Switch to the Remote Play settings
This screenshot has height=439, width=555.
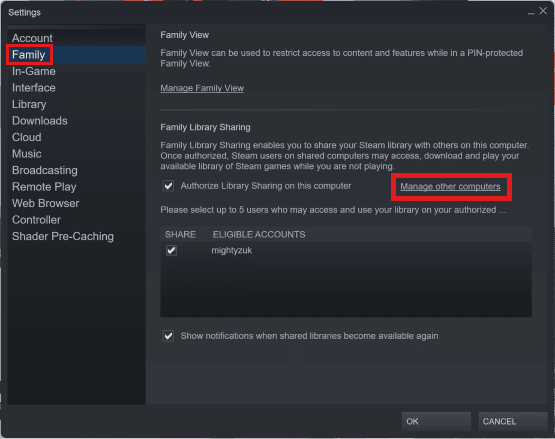coord(44,187)
